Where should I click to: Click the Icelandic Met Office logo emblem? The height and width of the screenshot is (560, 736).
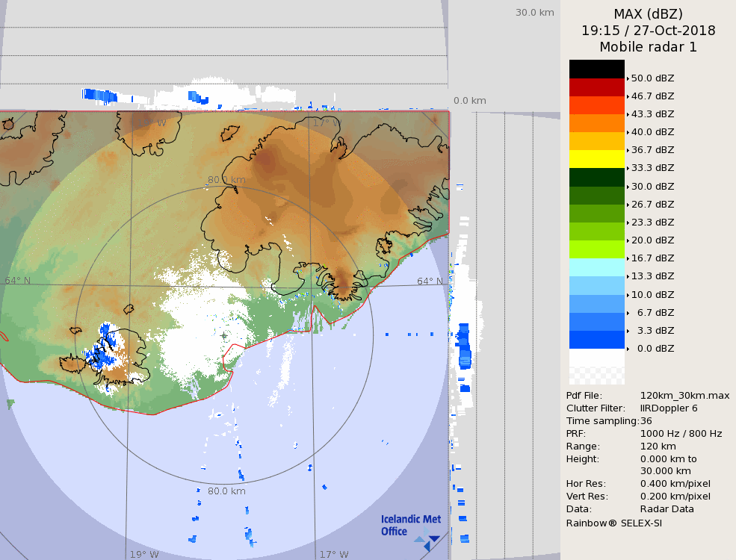tap(427, 541)
